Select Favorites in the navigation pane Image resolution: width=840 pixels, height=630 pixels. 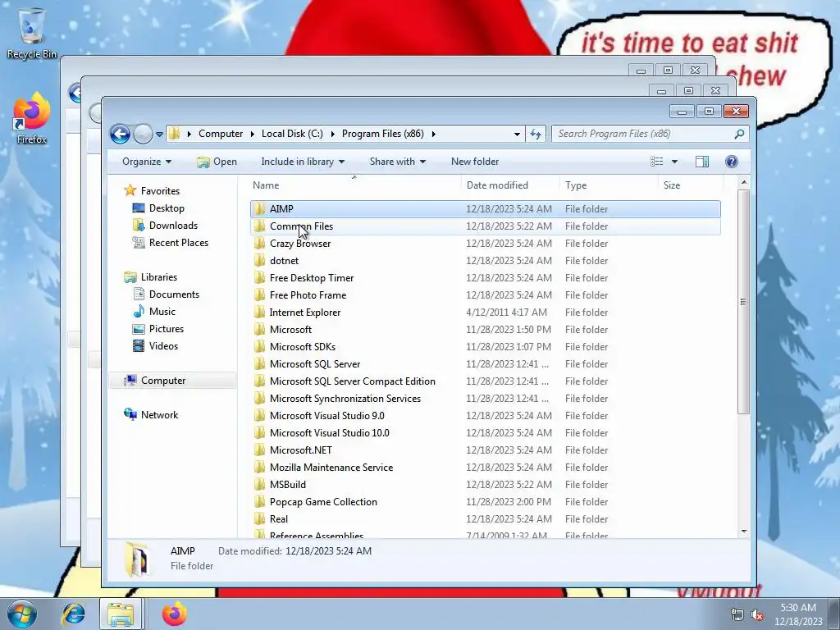[160, 190]
